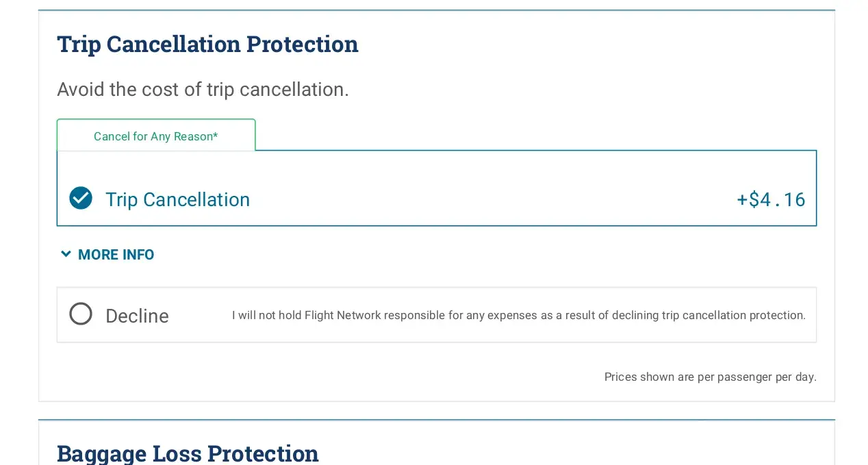
Task: Click the Trip Cancellation Protection heading
Action: tap(207, 44)
